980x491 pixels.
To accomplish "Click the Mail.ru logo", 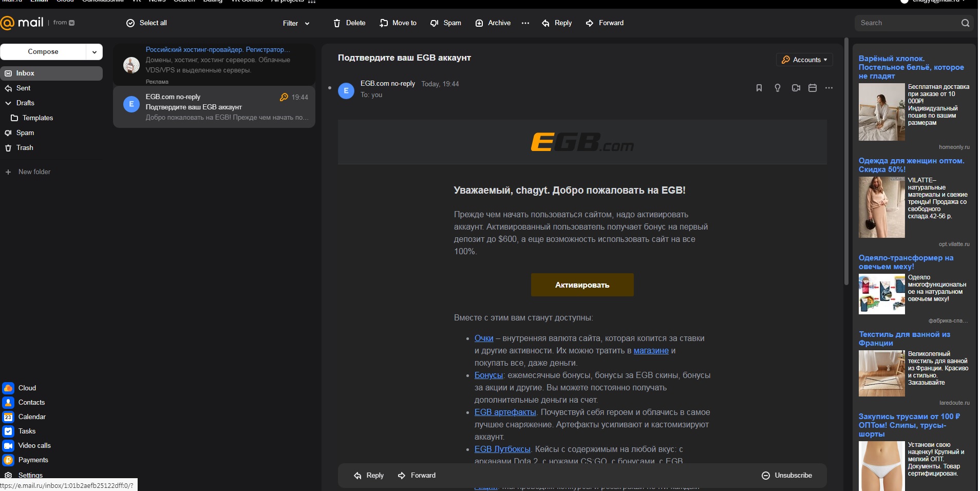I will tap(22, 23).
